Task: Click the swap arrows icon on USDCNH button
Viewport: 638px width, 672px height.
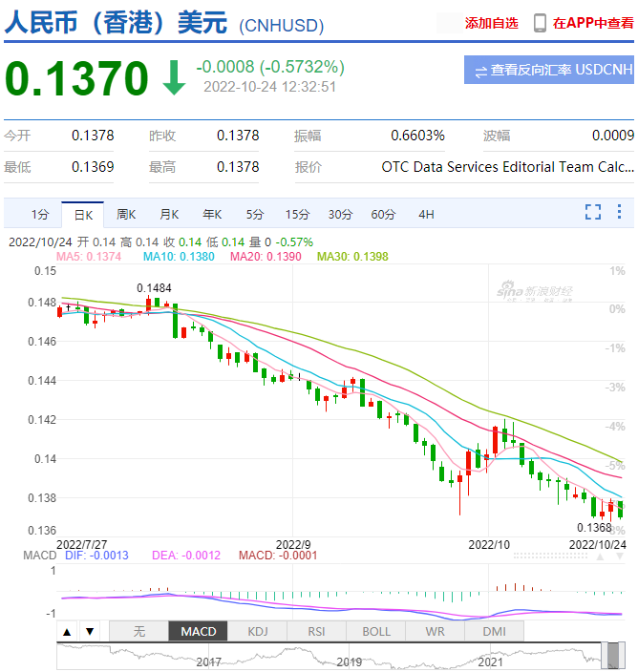Action: [x=480, y=70]
